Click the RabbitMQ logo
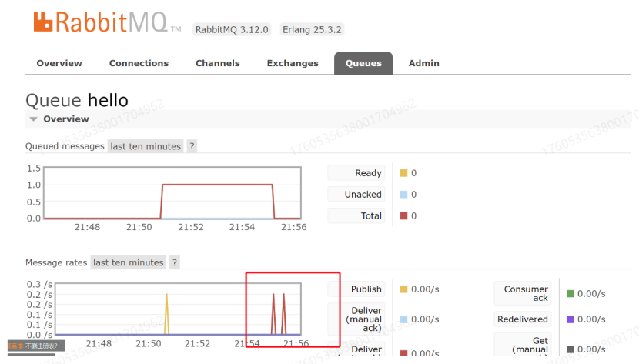 coord(107,22)
